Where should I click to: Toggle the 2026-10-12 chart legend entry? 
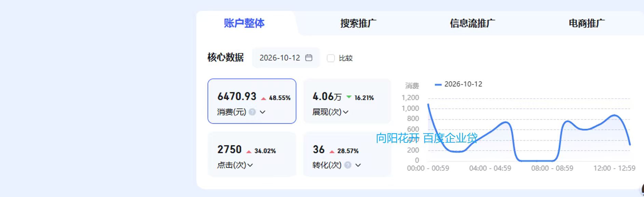(x=458, y=84)
